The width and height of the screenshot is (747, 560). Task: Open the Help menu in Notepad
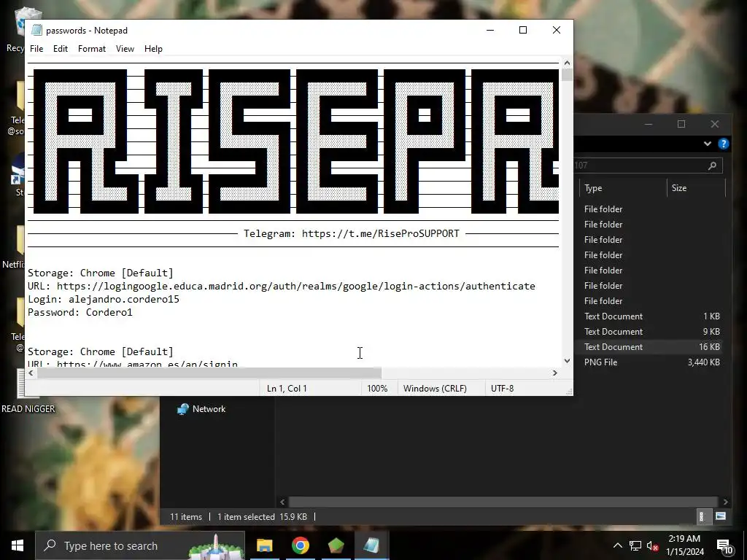coord(153,49)
